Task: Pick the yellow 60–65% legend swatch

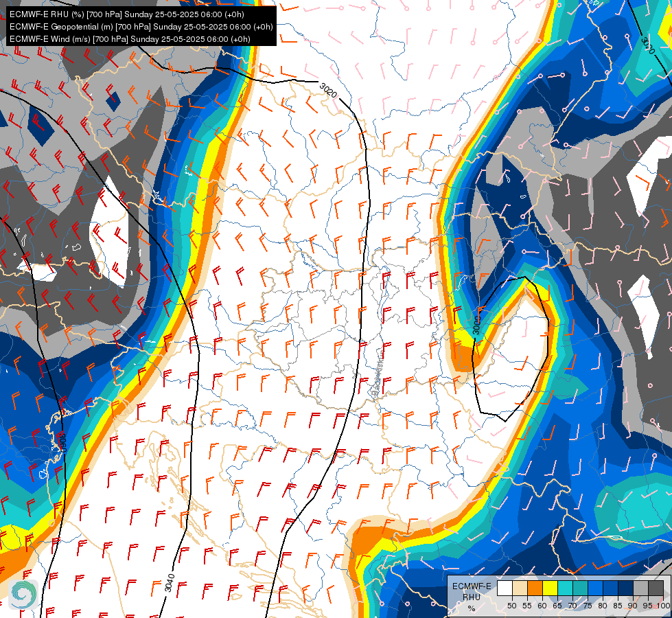Action: coord(550,588)
